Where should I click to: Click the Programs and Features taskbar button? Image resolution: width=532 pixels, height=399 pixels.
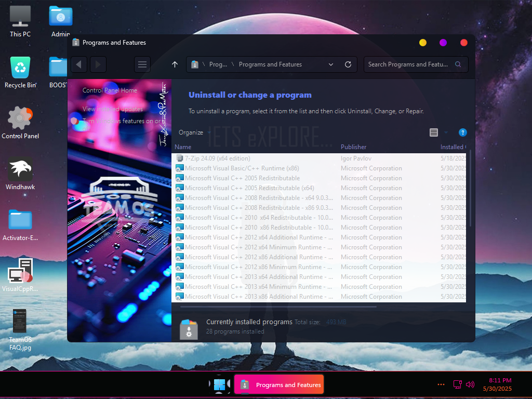pyautogui.click(x=279, y=385)
